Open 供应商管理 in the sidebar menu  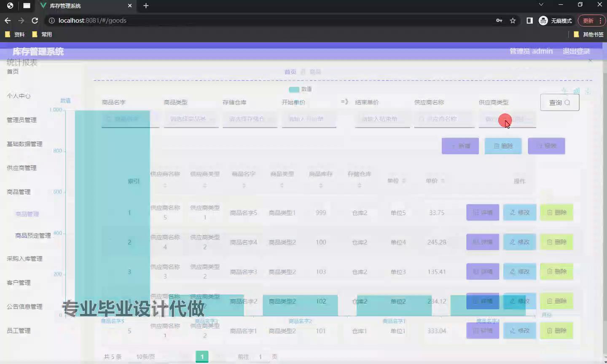pos(21,168)
